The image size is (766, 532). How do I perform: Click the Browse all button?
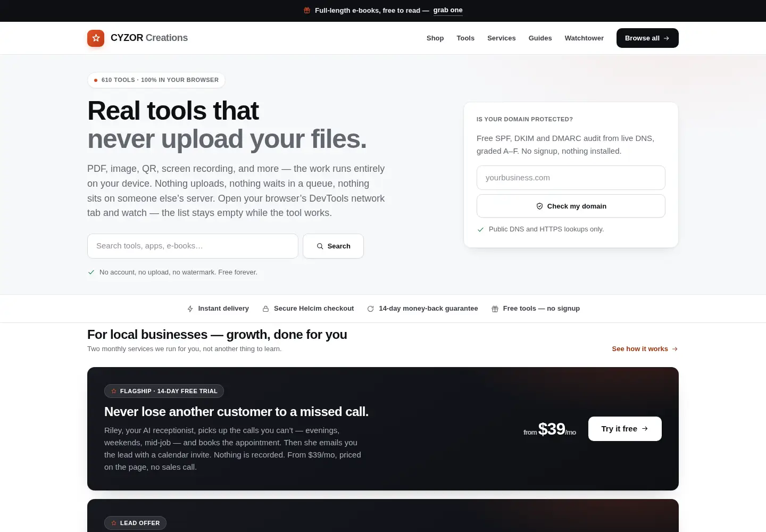click(647, 38)
